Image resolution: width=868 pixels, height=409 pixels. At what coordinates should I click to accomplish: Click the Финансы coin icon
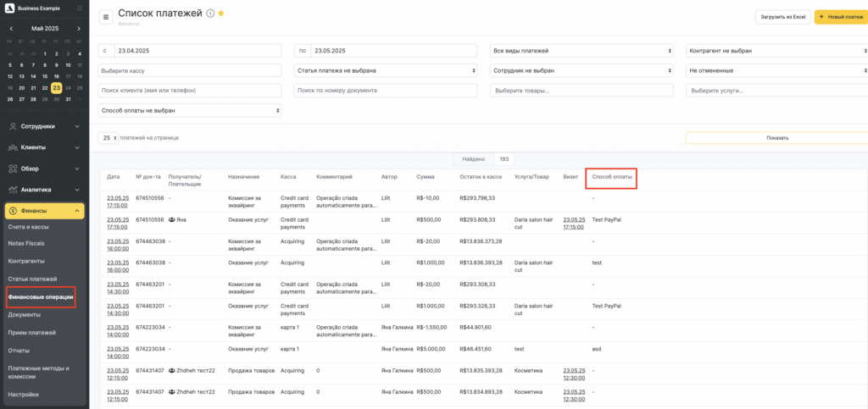[x=13, y=211]
